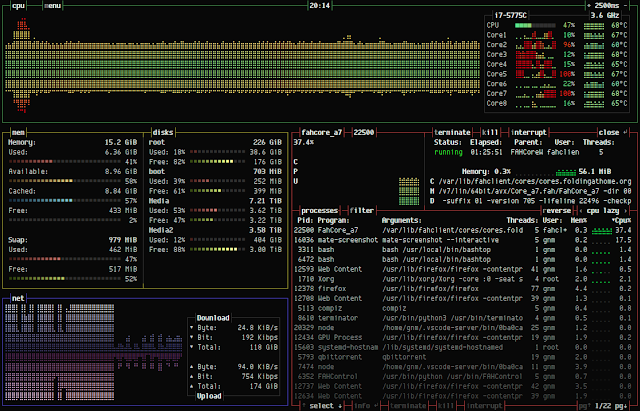Click the Threads: column header in process list
The height and width of the screenshot is (411, 640).
(x=522, y=220)
